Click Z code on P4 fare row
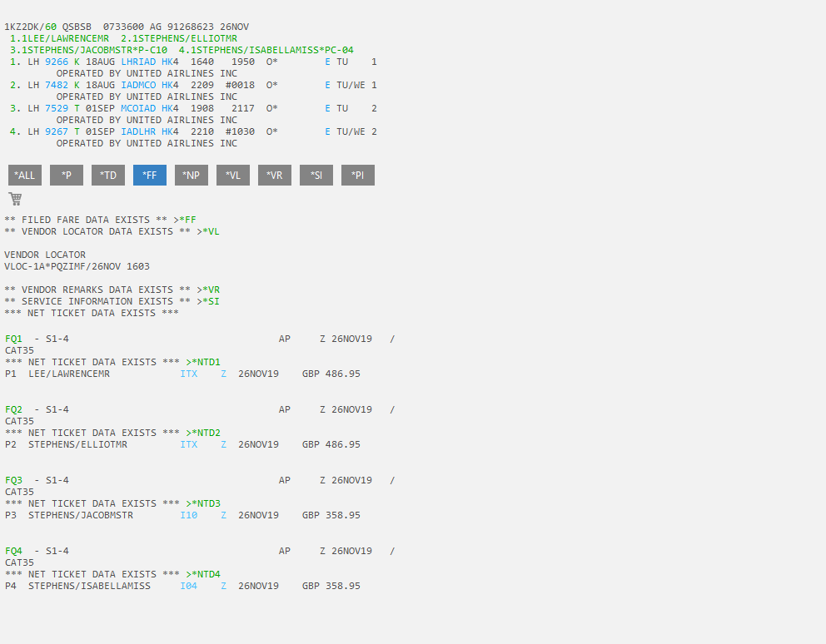826x644 pixels. [223, 586]
